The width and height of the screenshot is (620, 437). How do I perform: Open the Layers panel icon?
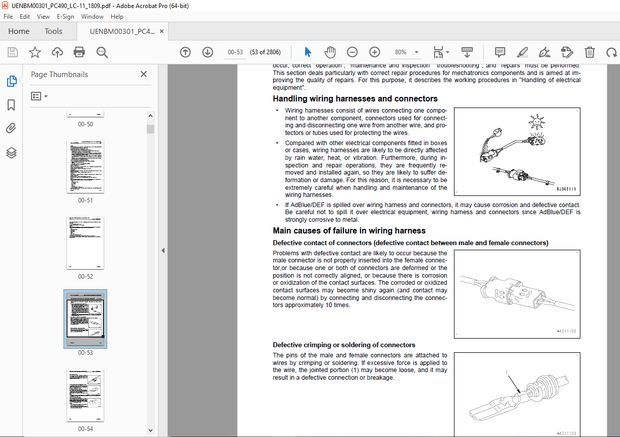tap(11, 153)
